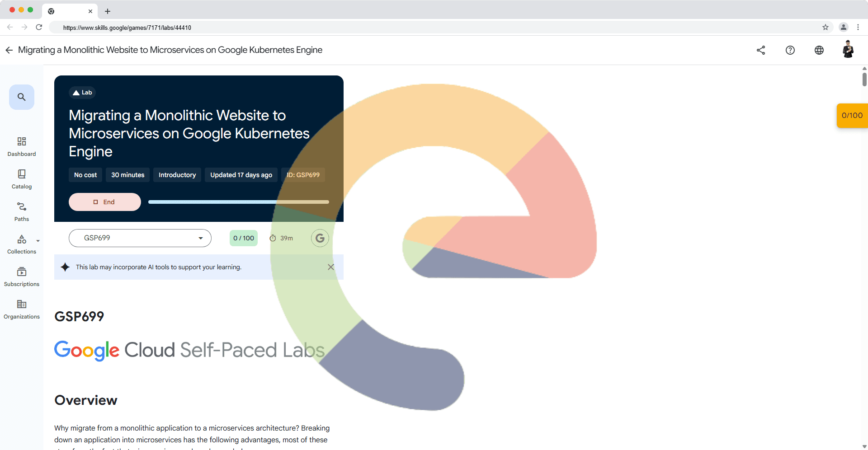Open the help question mark icon
The width and height of the screenshot is (868, 450).
[x=790, y=50]
